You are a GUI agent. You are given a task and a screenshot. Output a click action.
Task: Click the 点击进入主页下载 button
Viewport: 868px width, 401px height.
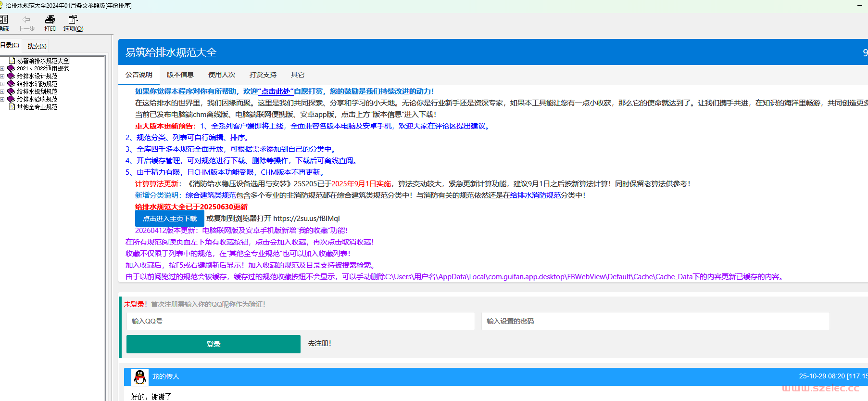tap(170, 219)
